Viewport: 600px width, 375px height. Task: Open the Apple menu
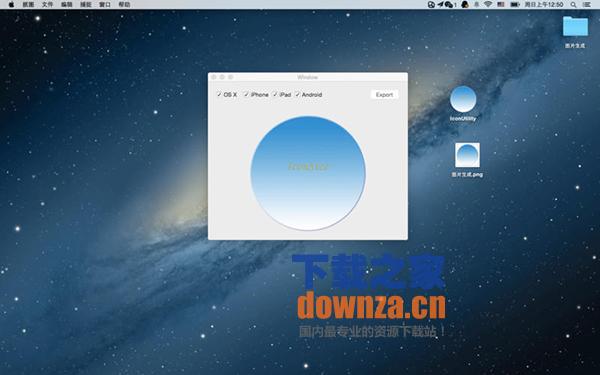11,5
